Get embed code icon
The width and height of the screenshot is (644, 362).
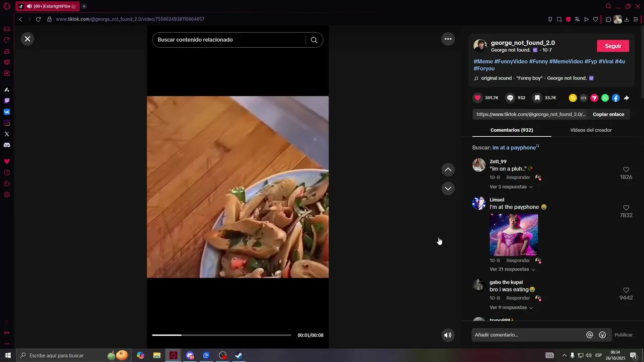(584, 98)
